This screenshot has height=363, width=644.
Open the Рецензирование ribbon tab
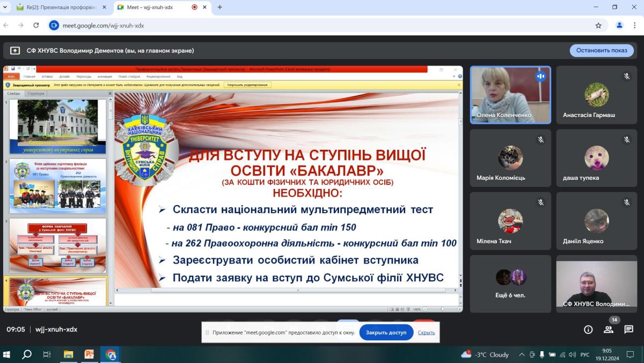[x=158, y=76]
